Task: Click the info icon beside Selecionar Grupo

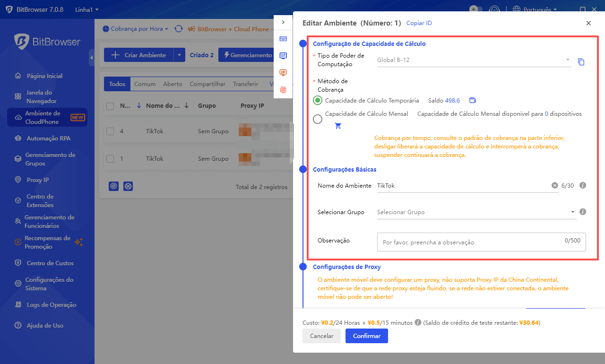Action: (x=583, y=212)
